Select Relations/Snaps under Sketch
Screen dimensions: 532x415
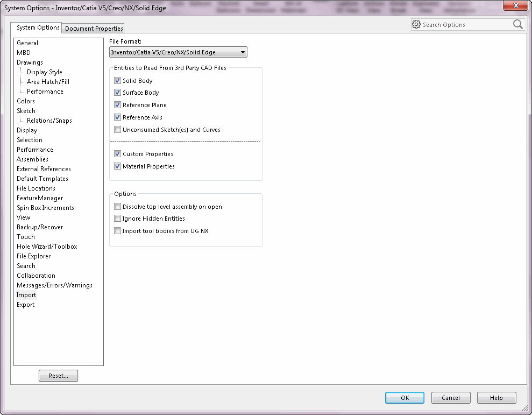49,121
